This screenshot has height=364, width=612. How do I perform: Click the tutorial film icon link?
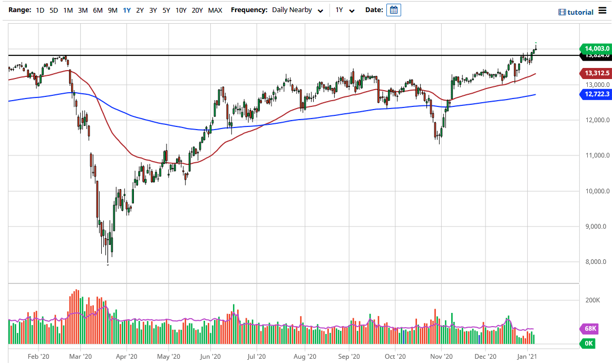[x=576, y=12]
